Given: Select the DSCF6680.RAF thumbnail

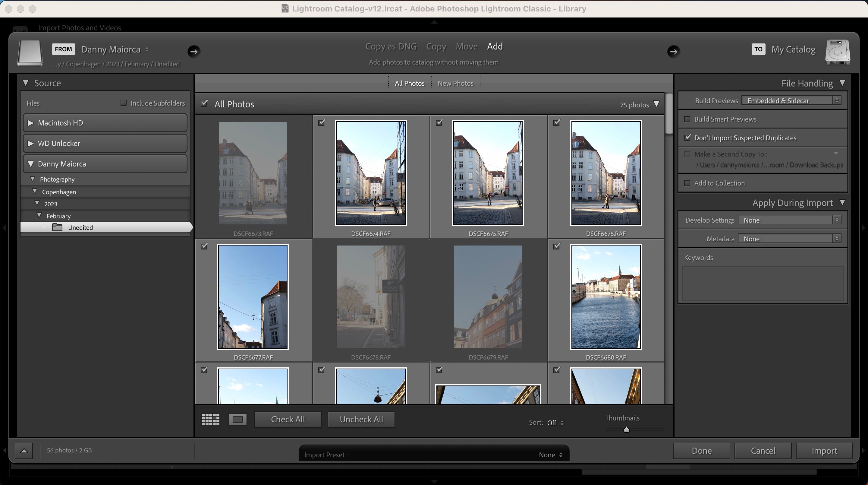Looking at the screenshot, I should [x=605, y=297].
